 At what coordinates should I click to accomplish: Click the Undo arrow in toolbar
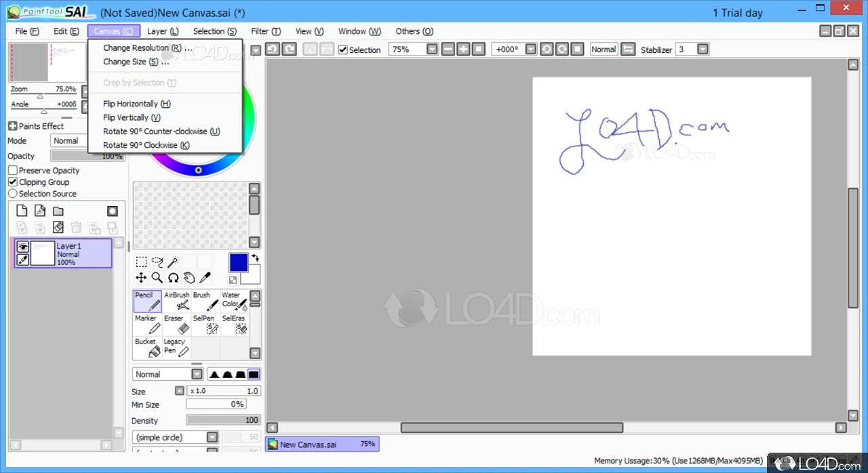[x=273, y=49]
